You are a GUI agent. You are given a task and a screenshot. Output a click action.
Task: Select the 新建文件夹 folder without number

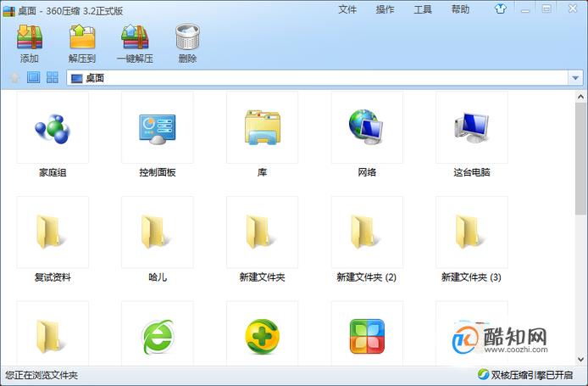coord(259,232)
